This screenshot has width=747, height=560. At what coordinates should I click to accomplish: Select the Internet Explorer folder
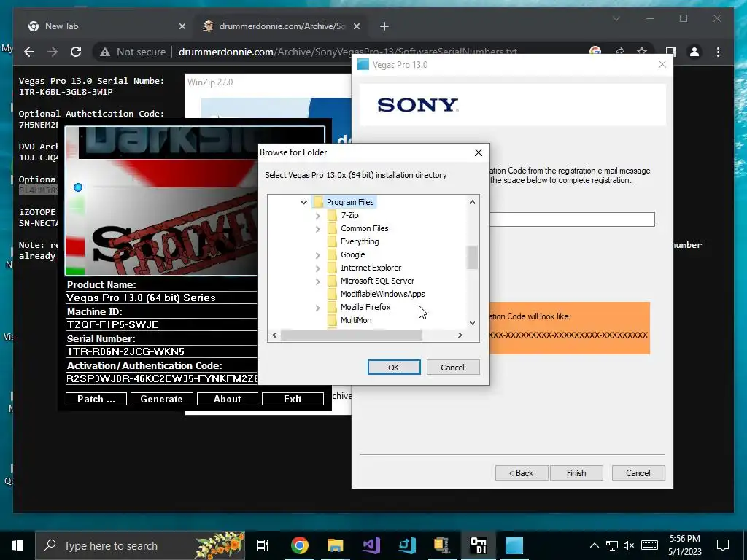[x=371, y=268]
